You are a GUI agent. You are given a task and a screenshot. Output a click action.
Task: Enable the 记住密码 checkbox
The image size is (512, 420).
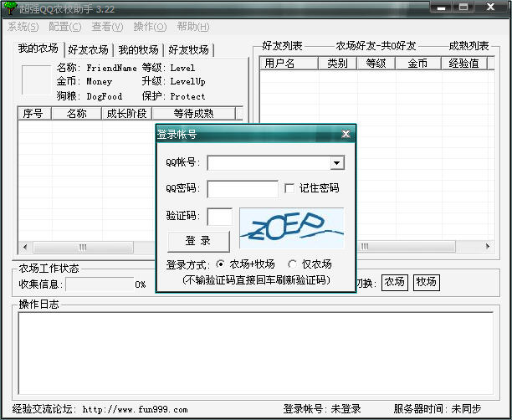point(289,188)
